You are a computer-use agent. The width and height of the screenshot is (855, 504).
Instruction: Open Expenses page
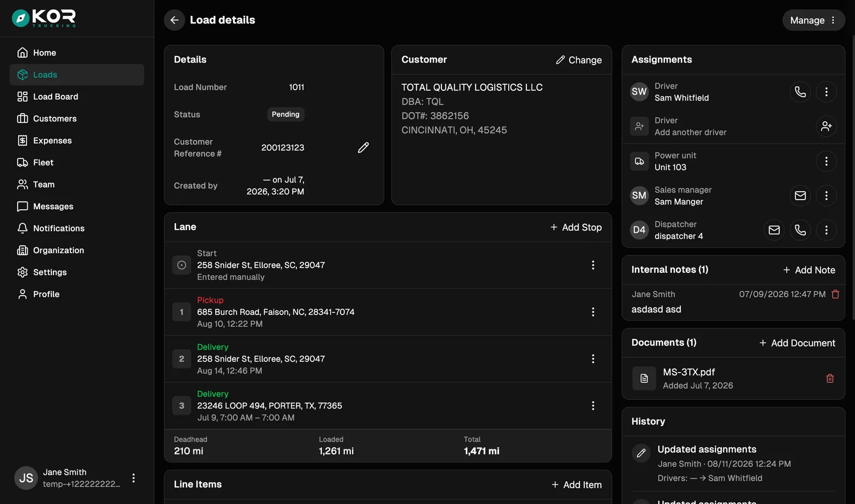click(77, 140)
